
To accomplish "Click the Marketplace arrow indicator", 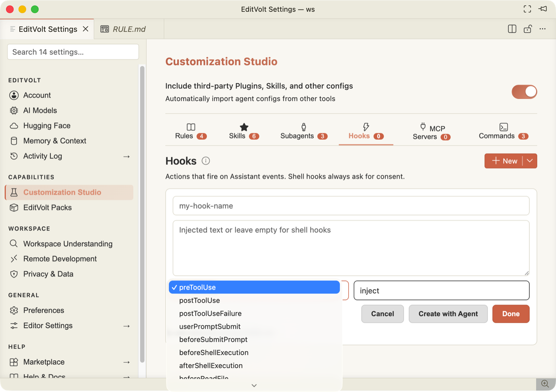I will click(127, 362).
